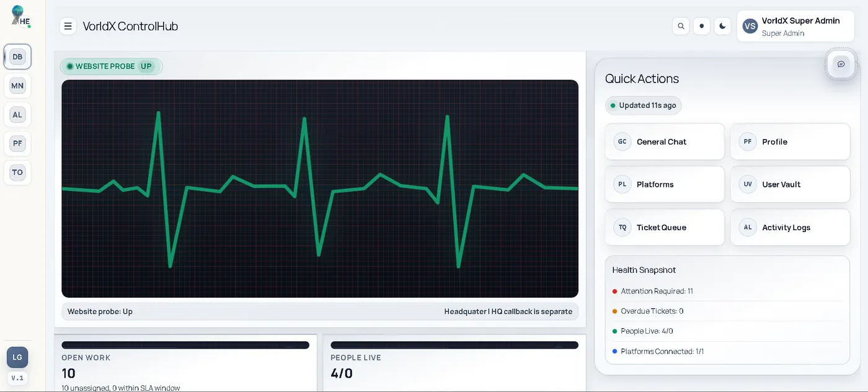
Task: Open Profile quick action
Action: [790, 142]
